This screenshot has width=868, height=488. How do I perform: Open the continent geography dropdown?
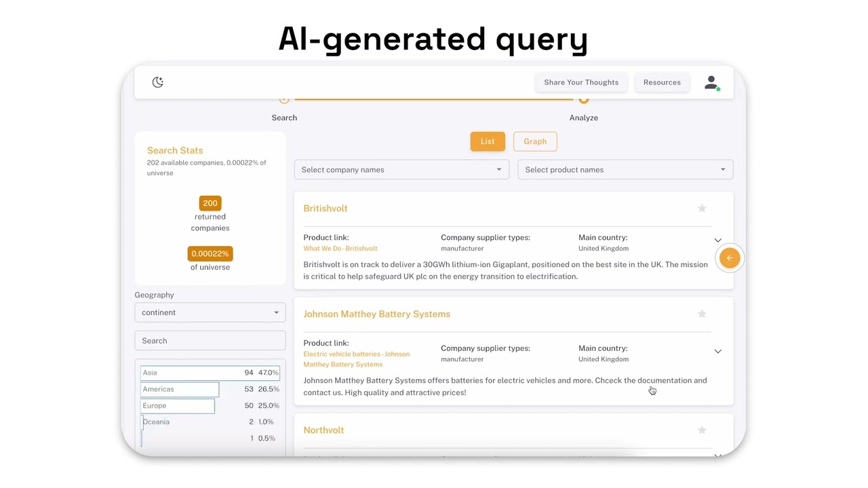[x=210, y=312]
